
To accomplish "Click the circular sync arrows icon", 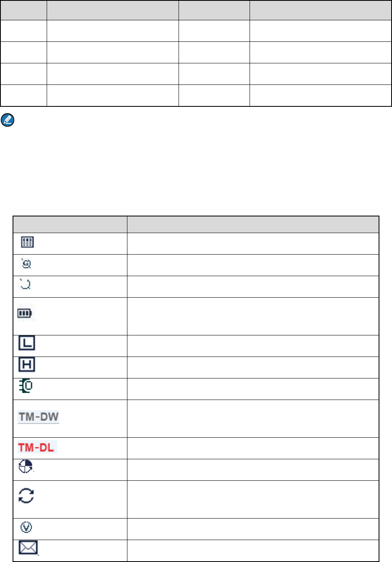I will [26, 496].
